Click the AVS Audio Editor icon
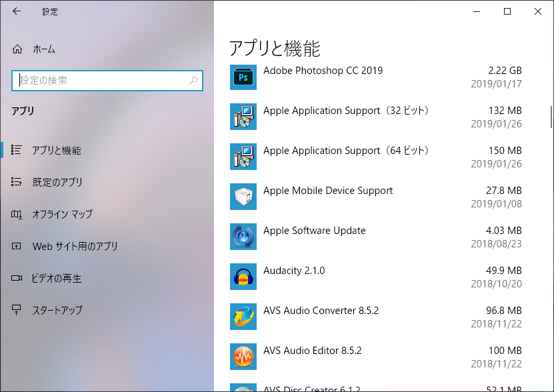 243,356
